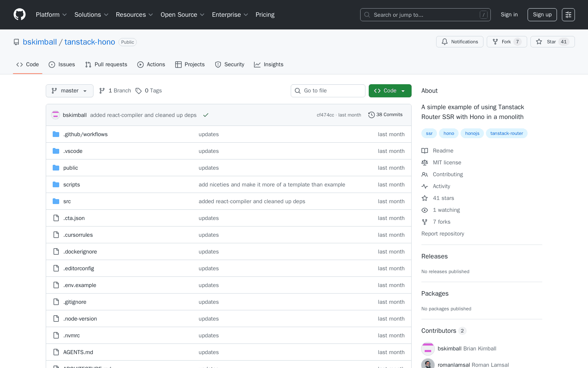
Task: Click the Notifications bell button
Action: [x=460, y=42]
